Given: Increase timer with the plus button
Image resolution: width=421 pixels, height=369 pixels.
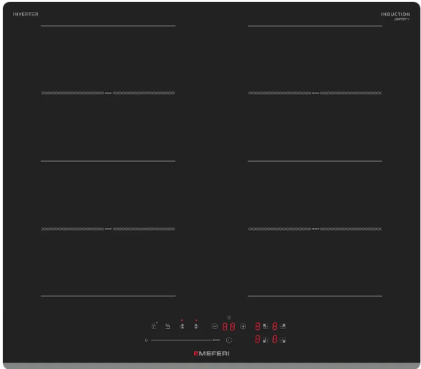Looking at the screenshot, I should point(243,326).
